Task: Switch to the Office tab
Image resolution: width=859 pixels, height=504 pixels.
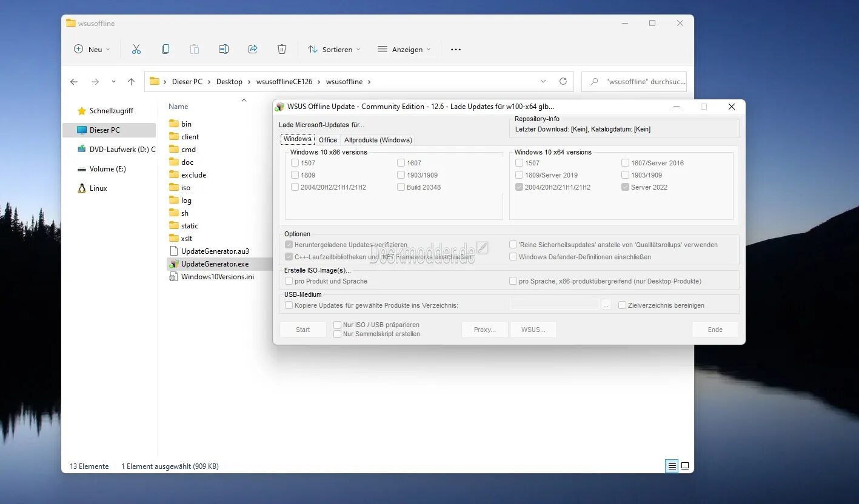Action: click(x=328, y=140)
